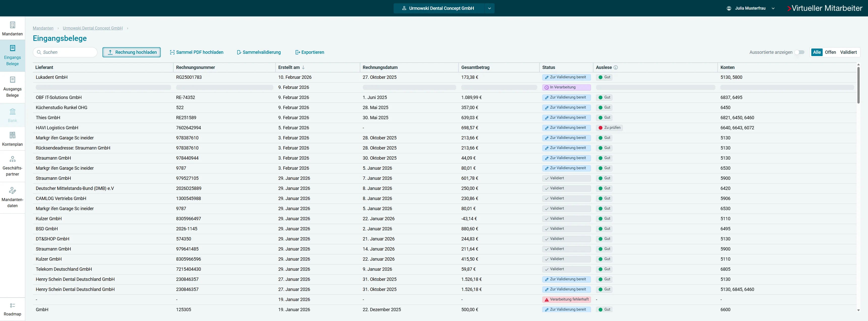Open Julia Musterfrau user menu

pyautogui.click(x=750, y=8)
